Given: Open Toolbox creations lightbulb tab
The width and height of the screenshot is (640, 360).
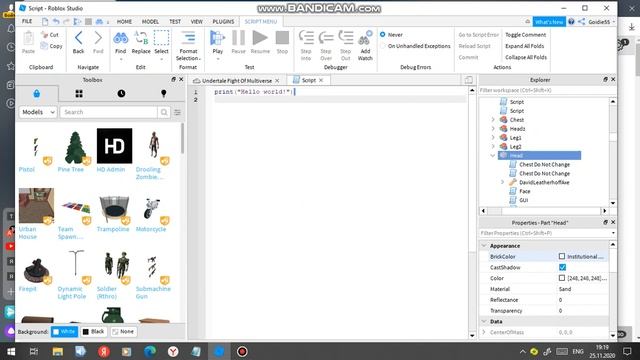Looking at the screenshot, I should click(164, 93).
